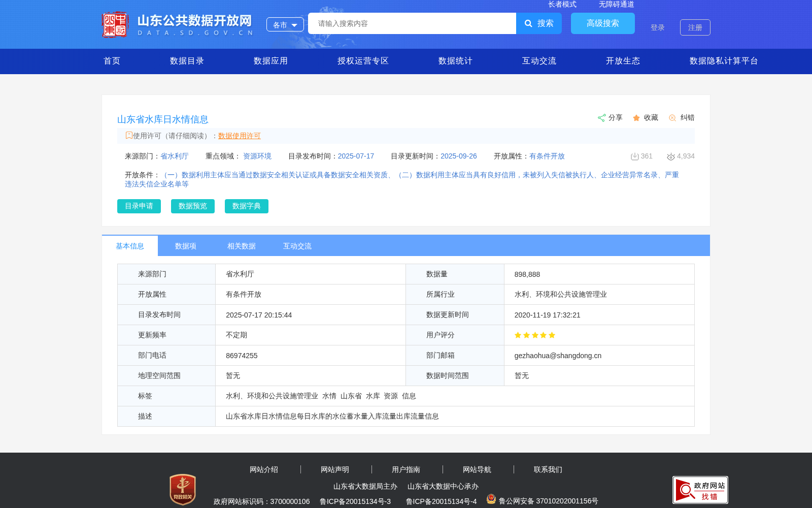Open the 数据使用许可 link

tap(240, 136)
